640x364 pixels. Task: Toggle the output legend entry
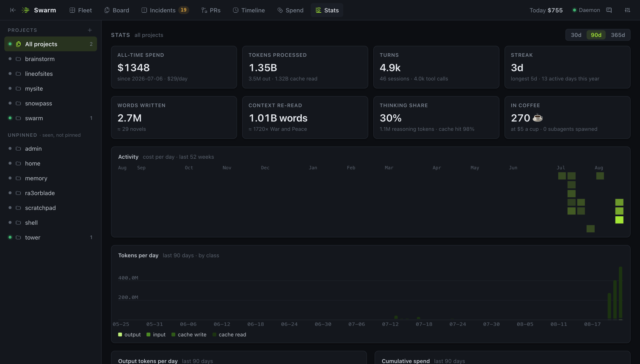(x=129, y=334)
